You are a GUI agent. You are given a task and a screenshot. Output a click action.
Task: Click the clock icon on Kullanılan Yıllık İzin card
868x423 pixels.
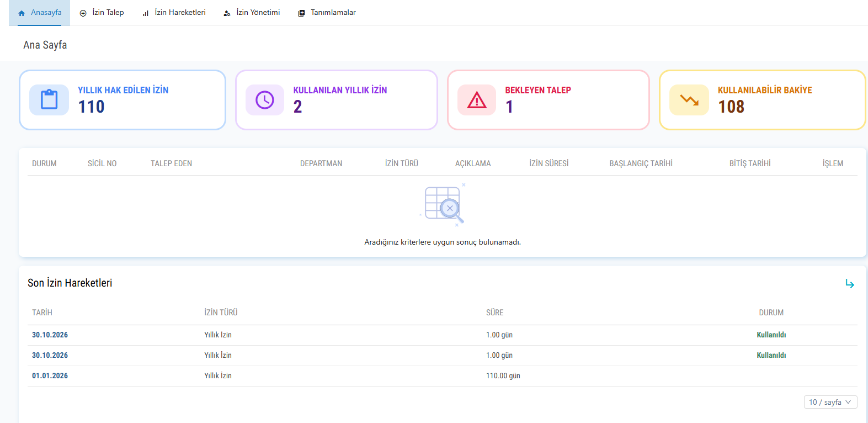265,100
